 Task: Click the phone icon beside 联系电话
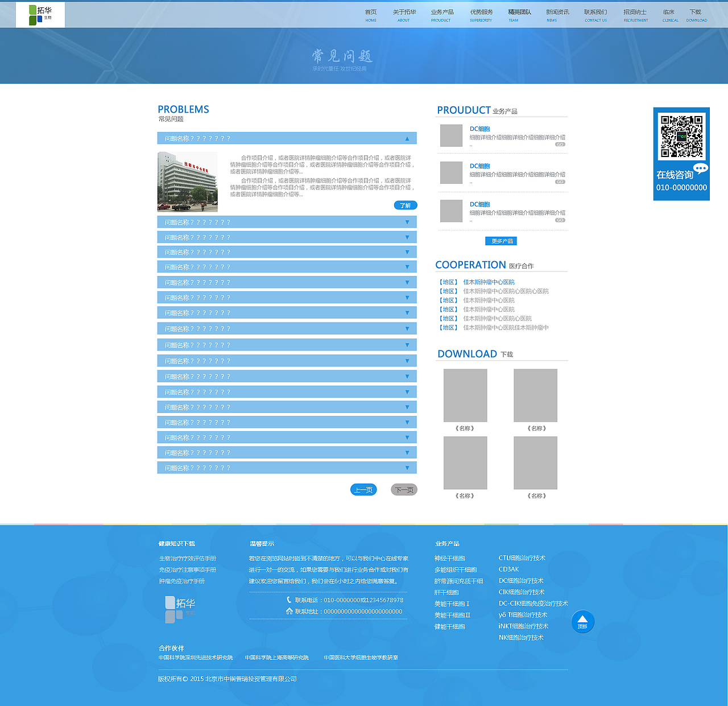[289, 600]
